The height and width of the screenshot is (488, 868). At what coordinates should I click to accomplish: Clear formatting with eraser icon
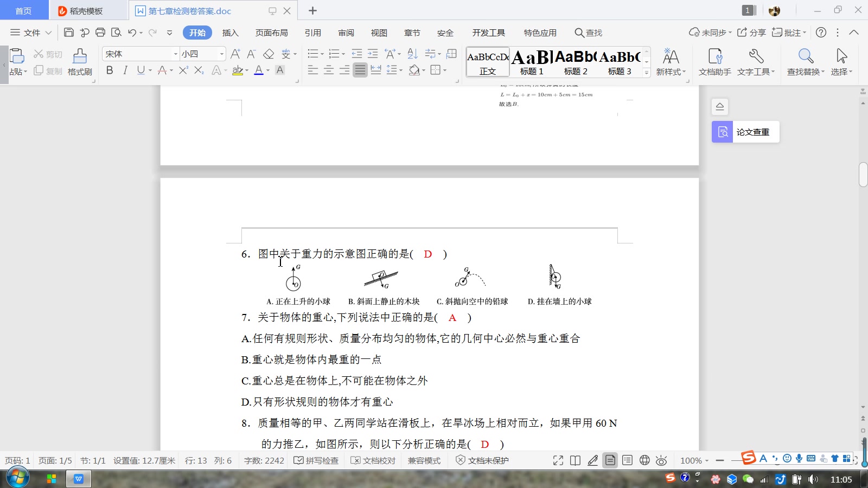(x=269, y=54)
